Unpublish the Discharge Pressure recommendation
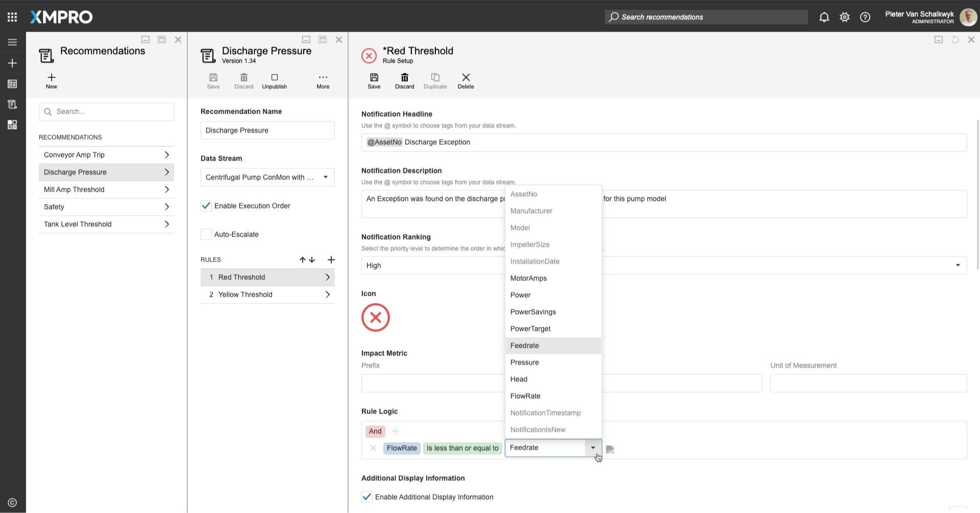This screenshot has width=980, height=513. click(x=274, y=81)
